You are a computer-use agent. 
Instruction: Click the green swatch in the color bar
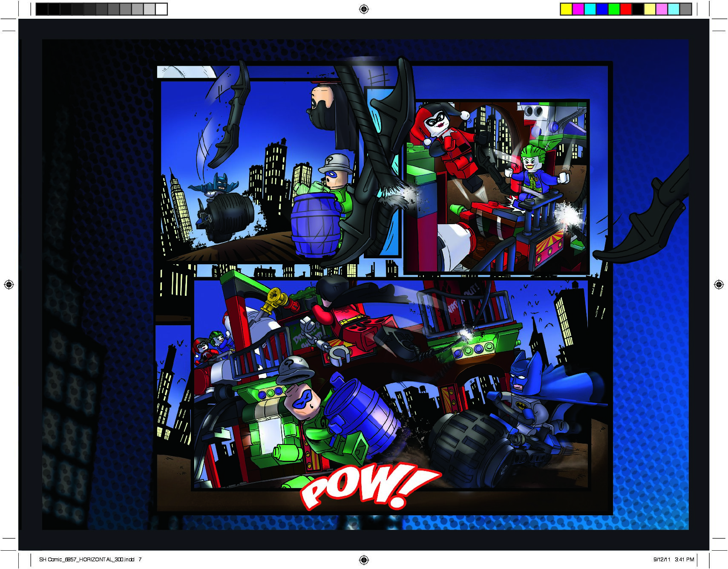[x=614, y=9]
